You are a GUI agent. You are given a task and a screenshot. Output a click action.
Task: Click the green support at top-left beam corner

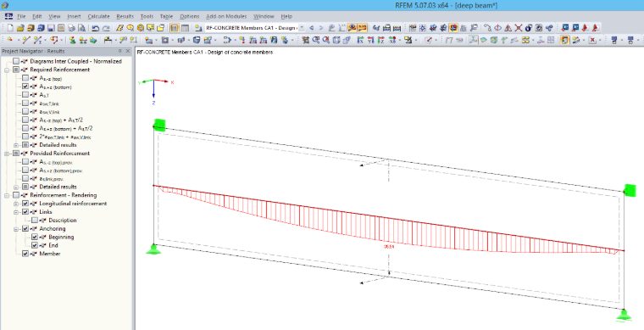pyautogui.click(x=159, y=125)
